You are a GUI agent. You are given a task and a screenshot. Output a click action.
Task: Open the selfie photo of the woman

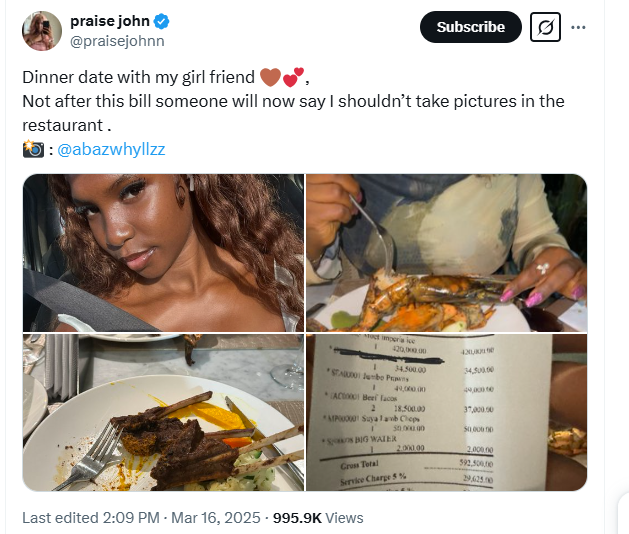coord(163,252)
